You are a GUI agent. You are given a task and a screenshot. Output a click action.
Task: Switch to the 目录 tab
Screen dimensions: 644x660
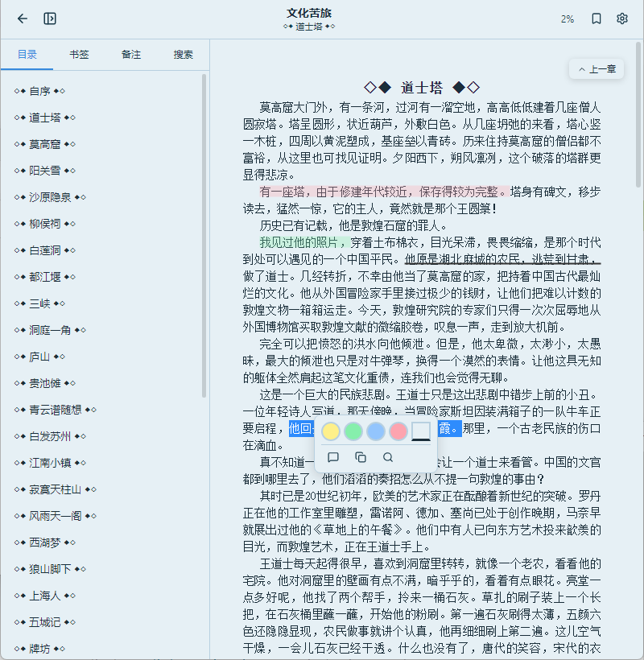point(27,54)
